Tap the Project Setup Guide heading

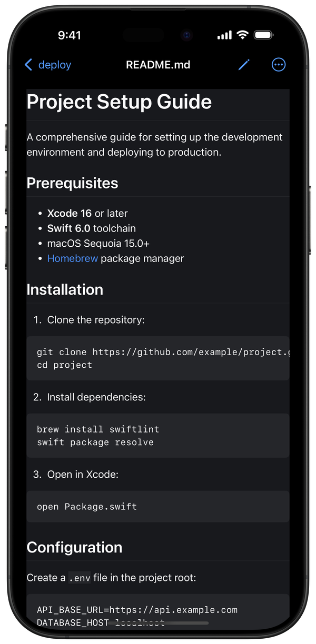coord(118,102)
